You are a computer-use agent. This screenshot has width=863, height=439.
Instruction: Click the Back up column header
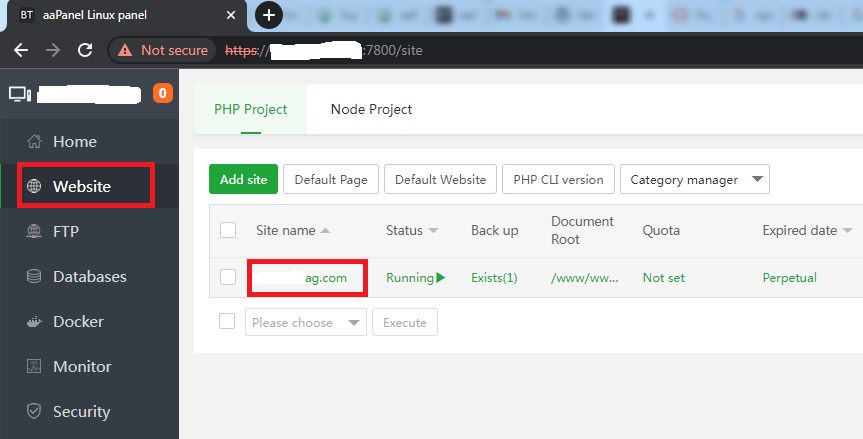pos(494,231)
